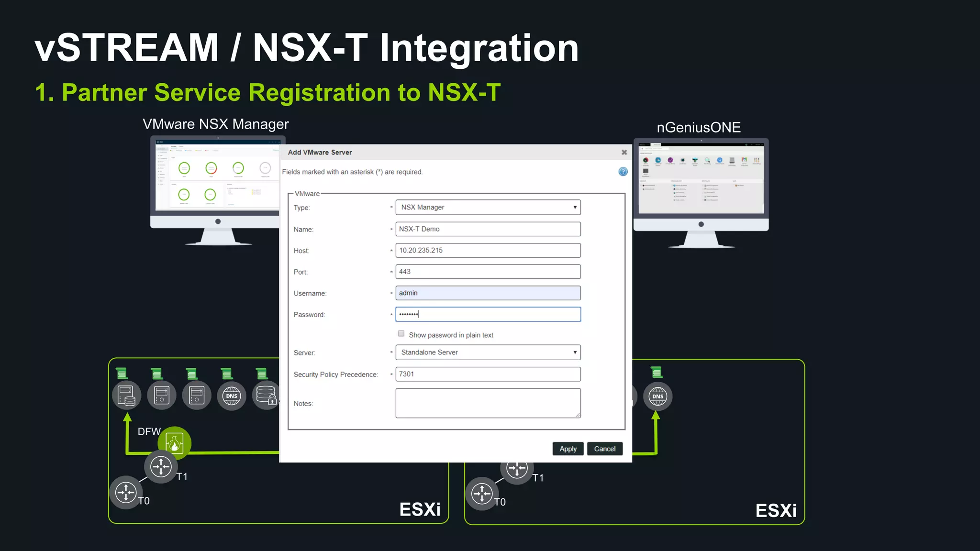
Task: Click the Password input field
Action: point(488,314)
